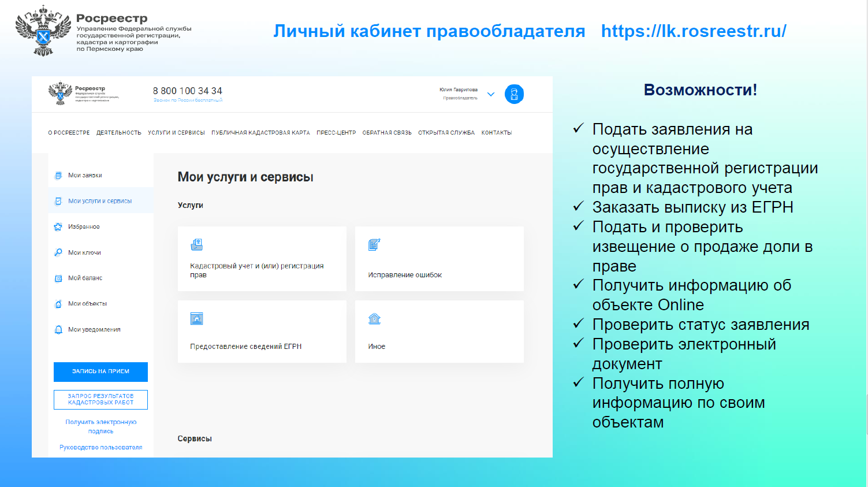
Task: Click the Мои объекты icon
Action: (x=58, y=304)
